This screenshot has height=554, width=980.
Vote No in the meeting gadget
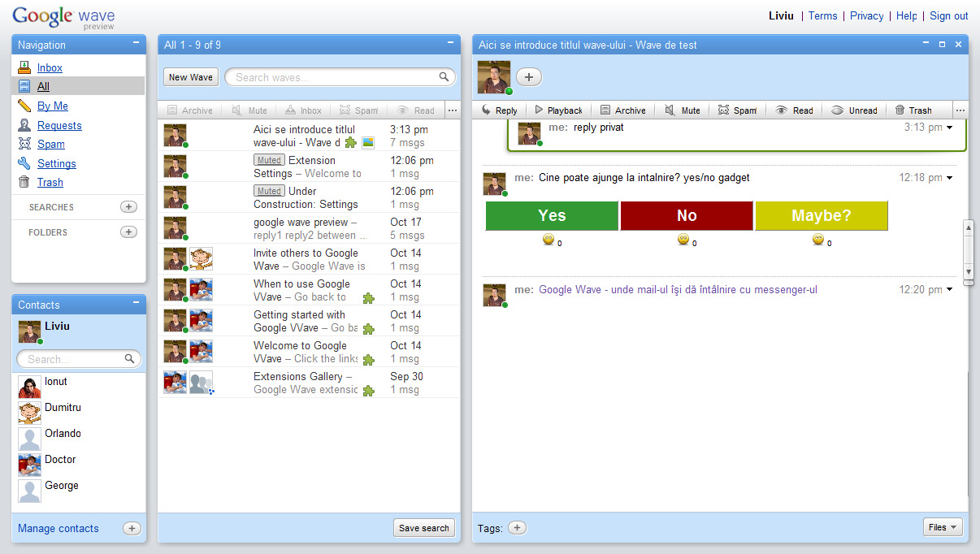pyautogui.click(x=687, y=215)
